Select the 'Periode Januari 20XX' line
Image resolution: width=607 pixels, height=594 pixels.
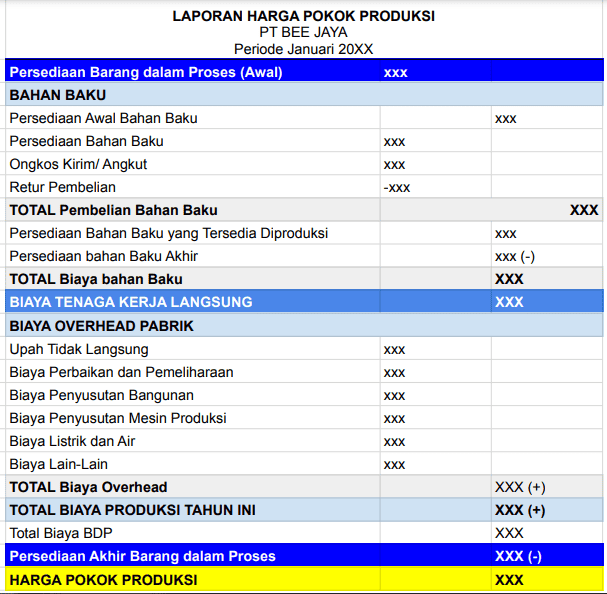coord(304,50)
